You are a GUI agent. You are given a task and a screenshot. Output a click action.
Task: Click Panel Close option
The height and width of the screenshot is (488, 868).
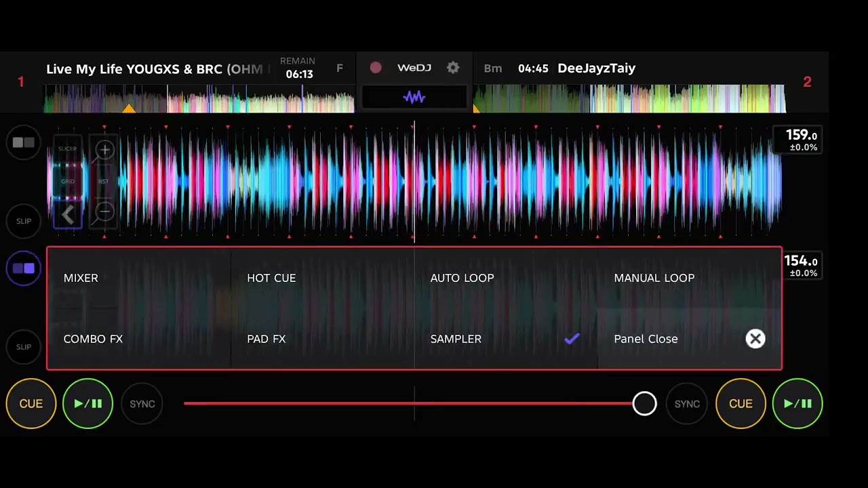(x=689, y=339)
